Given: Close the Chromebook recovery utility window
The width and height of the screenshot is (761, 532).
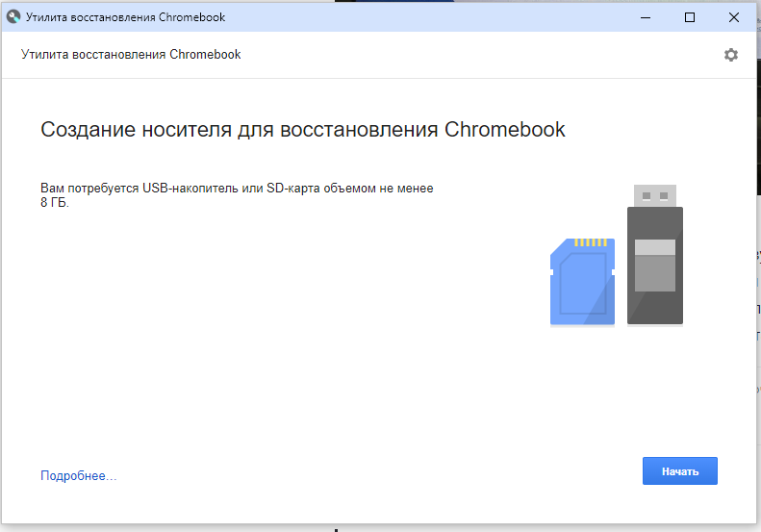Looking at the screenshot, I should [734, 17].
